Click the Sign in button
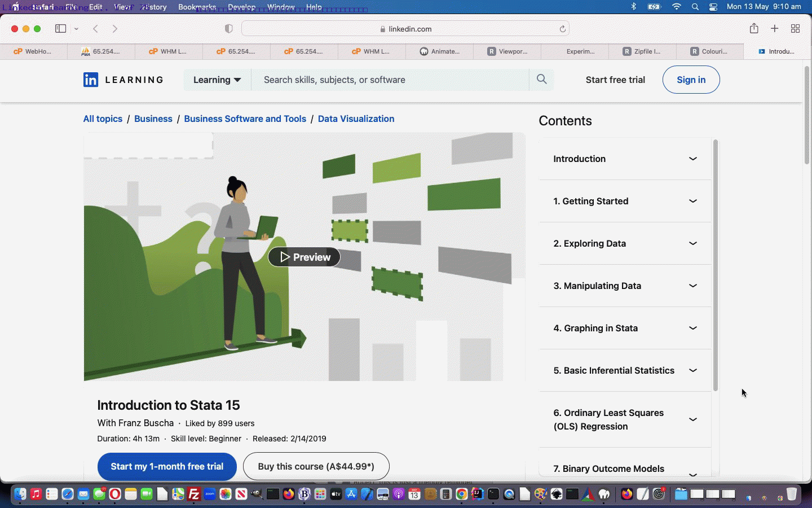This screenshot has width=812, height=508. [691, 80]
